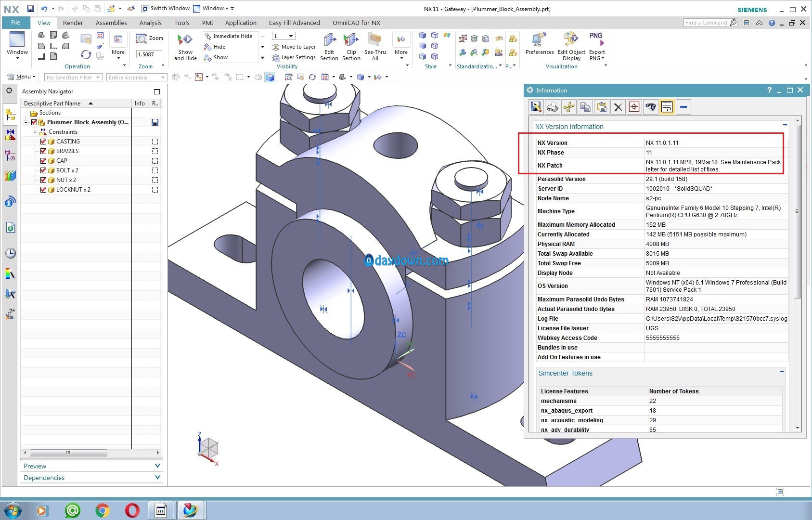Expand the Preview panel in navigator

pos(157,466)
